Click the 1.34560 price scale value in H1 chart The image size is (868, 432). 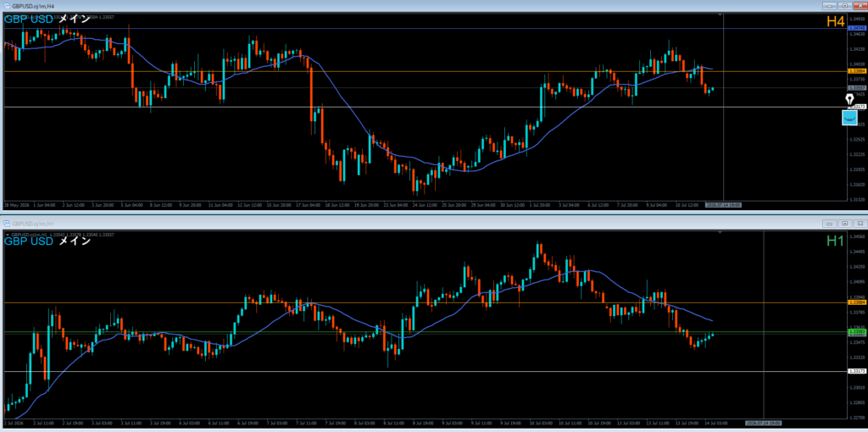click(x=856, y=236)
